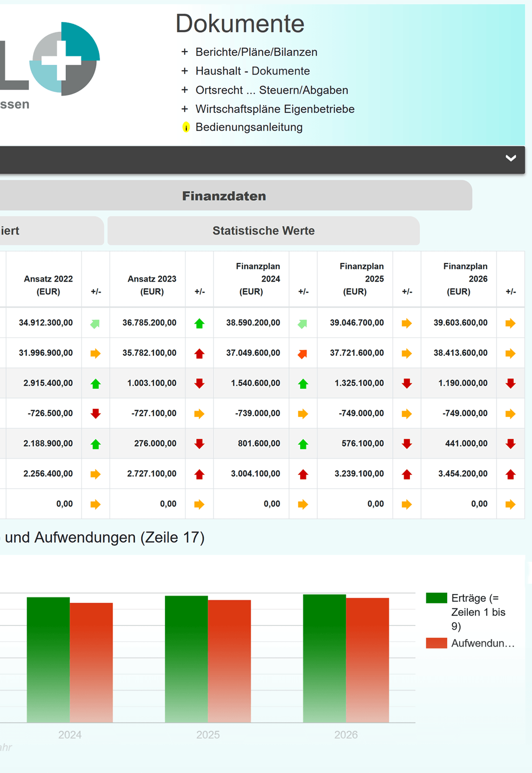The image size is (532, 773).
Task: Click green up arrow beside 801.600,00
Action: pyautogui.click(x=303, y=444)
